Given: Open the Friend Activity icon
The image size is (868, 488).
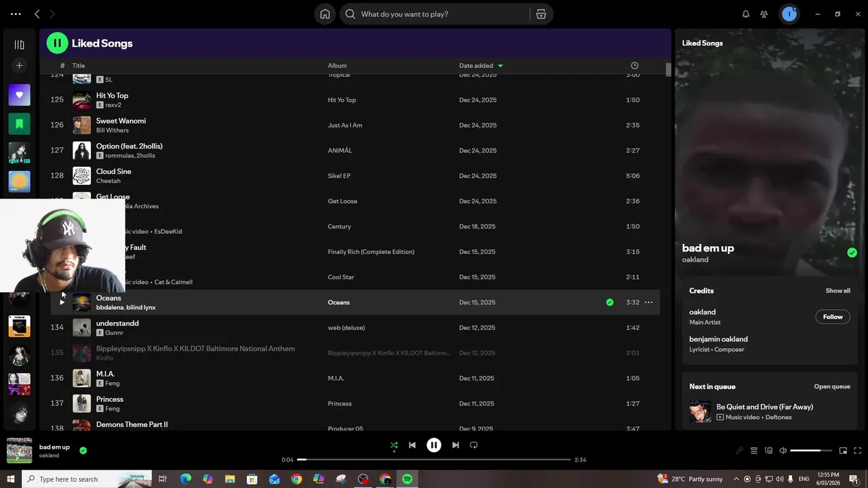Looking at the screenshot, I should click(x=764, y=14).
